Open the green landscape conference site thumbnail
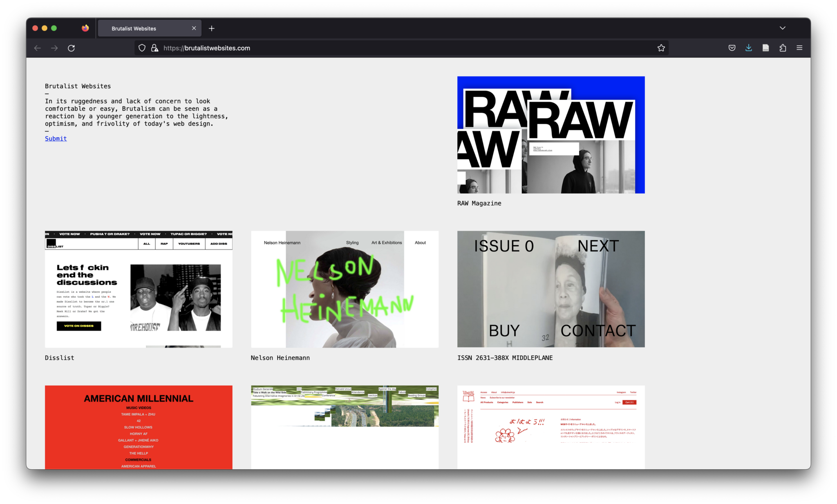The height and width of the screenshot is (504, 837). point(345,427)
